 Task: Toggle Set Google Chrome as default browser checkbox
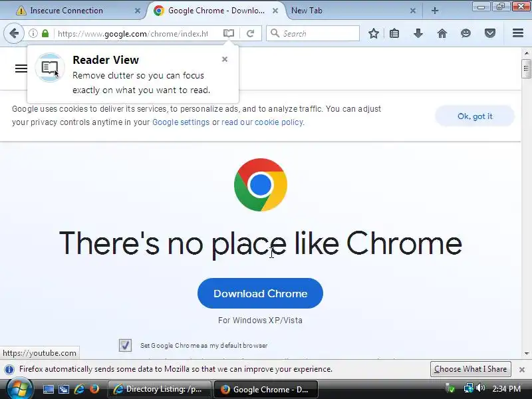click(125, 345)
